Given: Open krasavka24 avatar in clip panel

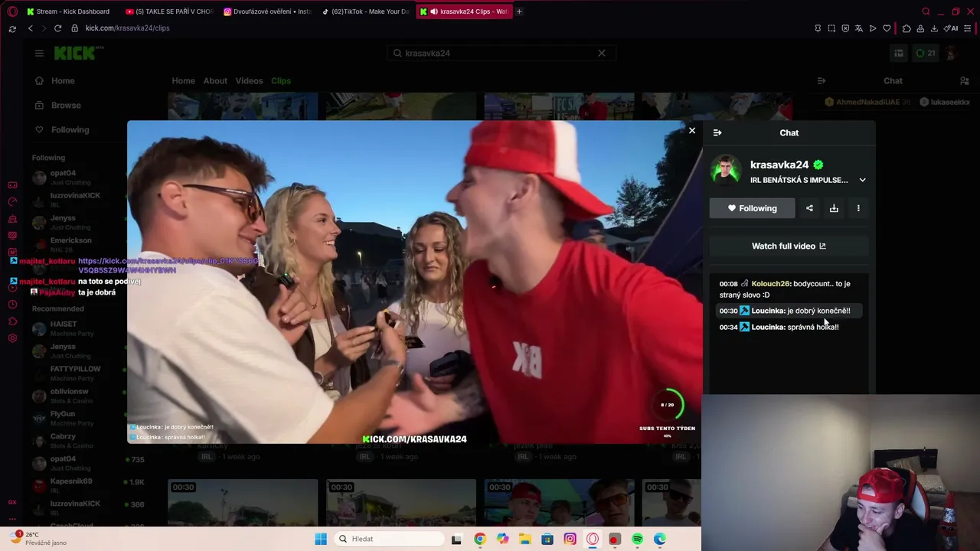Looking at the screenshot, I should click(725, 170).
